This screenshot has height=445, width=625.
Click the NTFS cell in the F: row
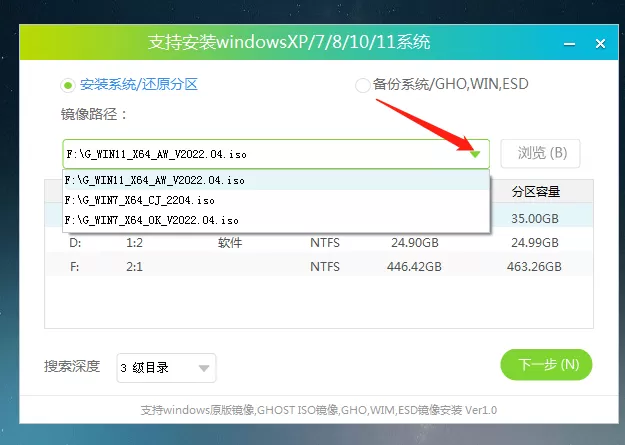pyautogui.click(x=325, y=266)
